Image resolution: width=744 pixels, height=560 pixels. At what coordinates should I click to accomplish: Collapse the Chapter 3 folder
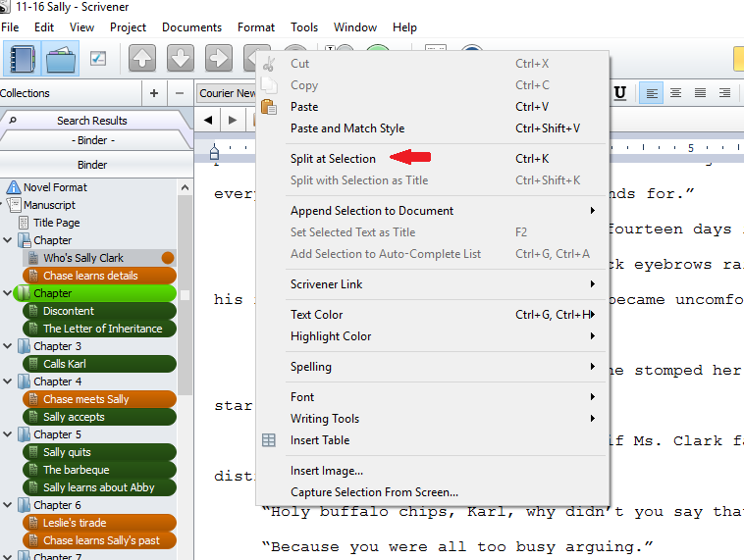pos(7,346)
